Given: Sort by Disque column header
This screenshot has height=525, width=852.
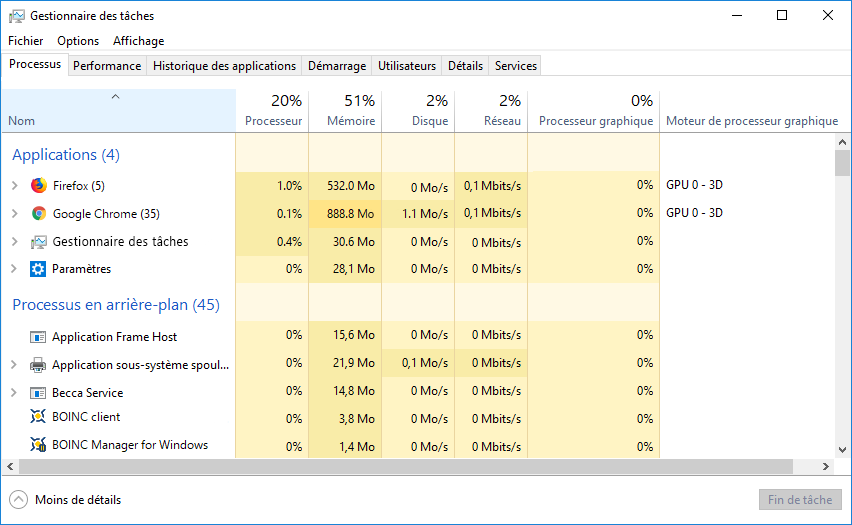Looking at the screenshot, I should (x=418, y=111).
